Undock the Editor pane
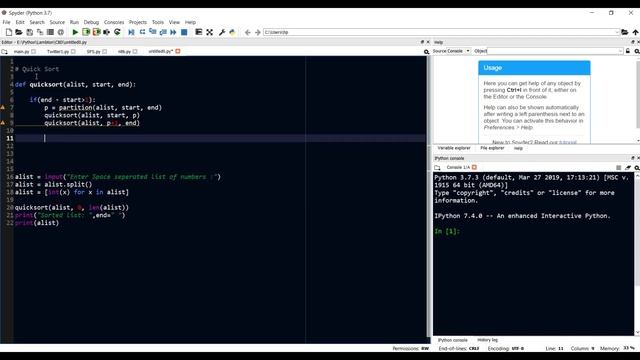 [x=422, y=42]
